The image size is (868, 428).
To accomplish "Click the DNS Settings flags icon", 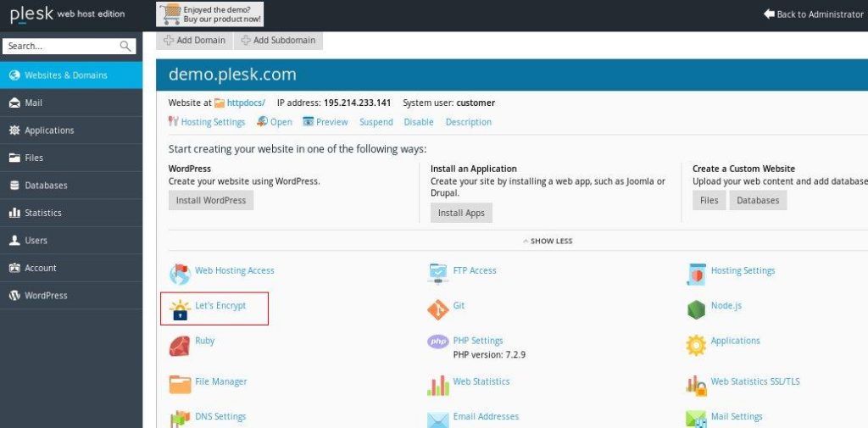I will pos(180,420).
